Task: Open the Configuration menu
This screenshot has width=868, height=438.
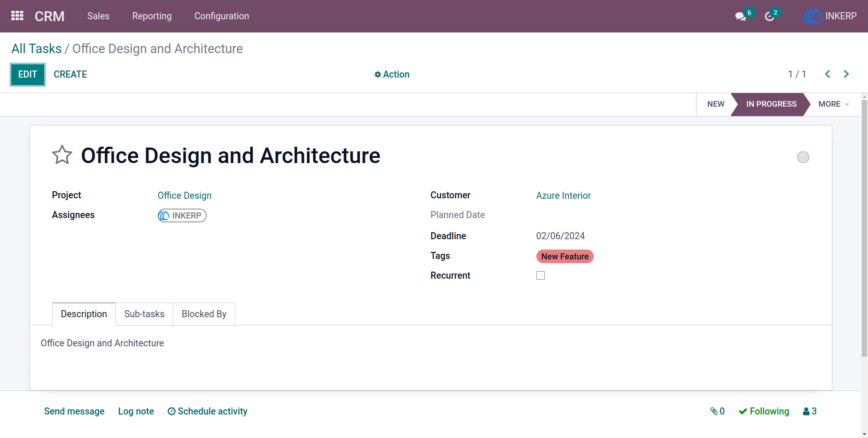Action: [222, 16]
